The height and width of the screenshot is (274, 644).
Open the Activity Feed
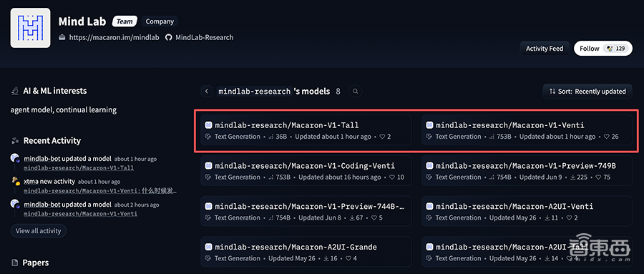(545, 49)
